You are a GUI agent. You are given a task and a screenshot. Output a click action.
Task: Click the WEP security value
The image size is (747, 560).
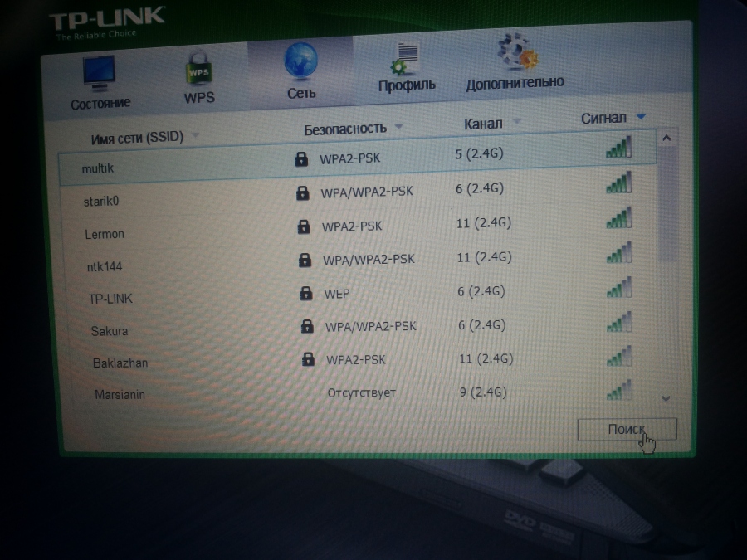pyautogui.click(x=337, y=294)
